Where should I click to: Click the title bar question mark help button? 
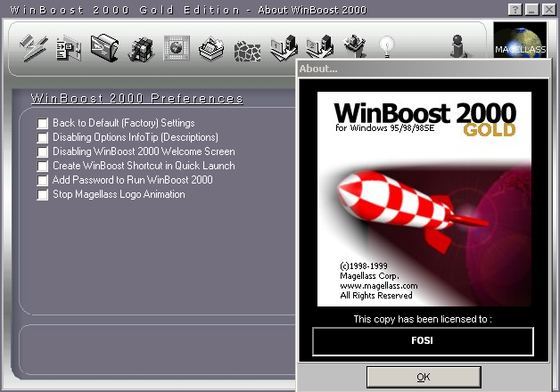pyautogui.click(x=515, y=9)
